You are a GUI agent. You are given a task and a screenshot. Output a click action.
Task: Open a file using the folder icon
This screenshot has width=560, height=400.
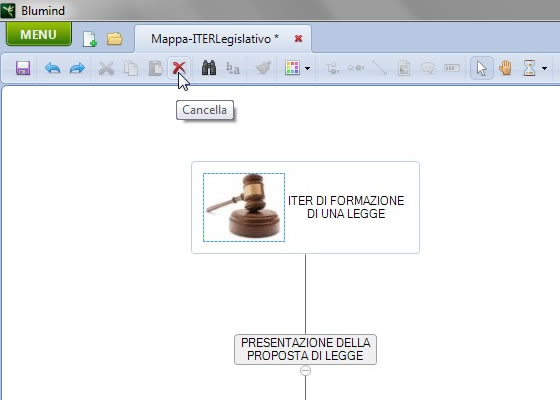(115, 39)
